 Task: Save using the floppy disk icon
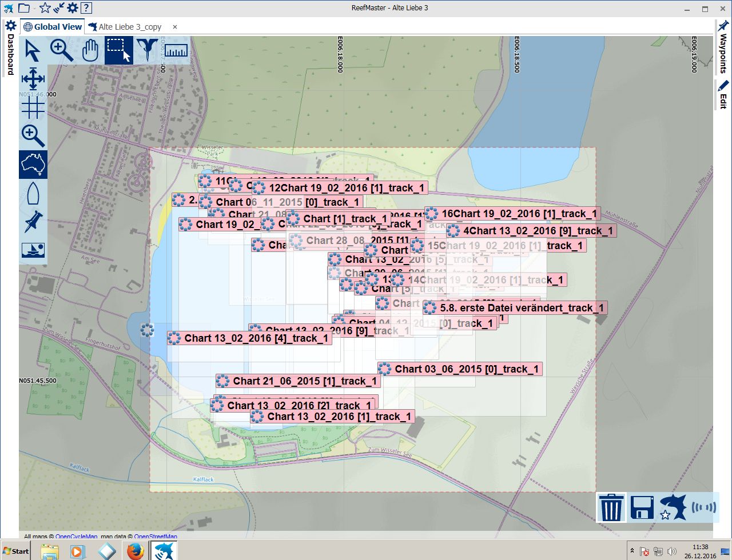click(642, 507)
